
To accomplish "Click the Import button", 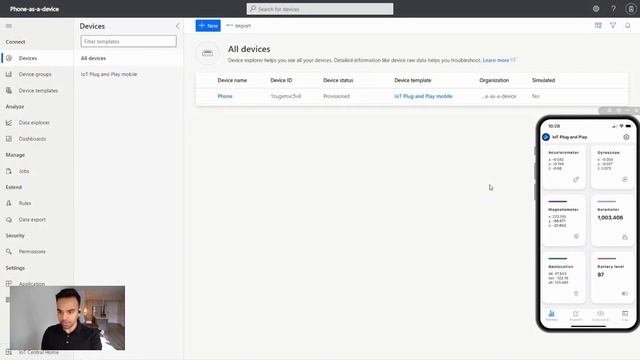I will 239,26.
